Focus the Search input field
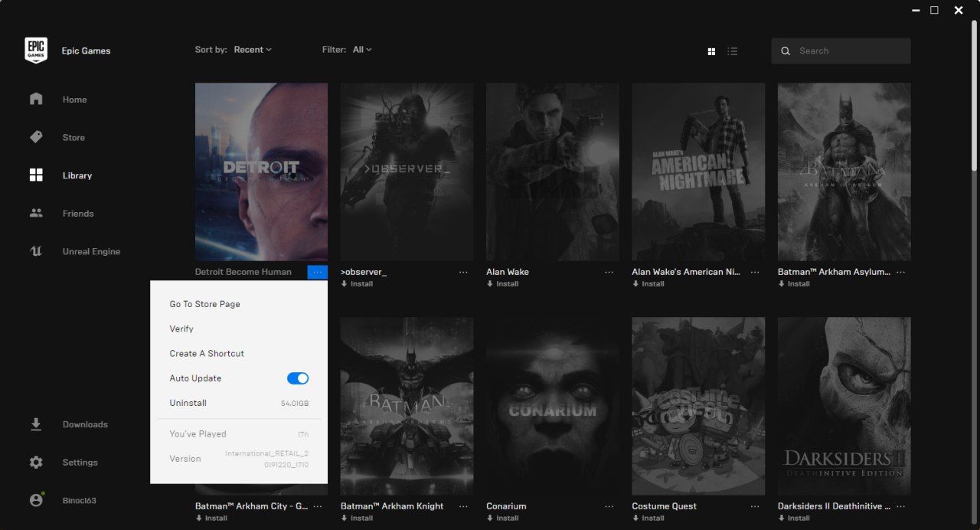The height and width of the screenshot is (530, 980). [x=841, y=51]
